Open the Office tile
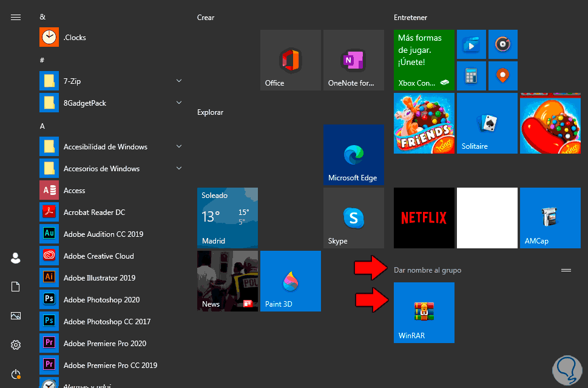The image size is (588, 388). 291,60
